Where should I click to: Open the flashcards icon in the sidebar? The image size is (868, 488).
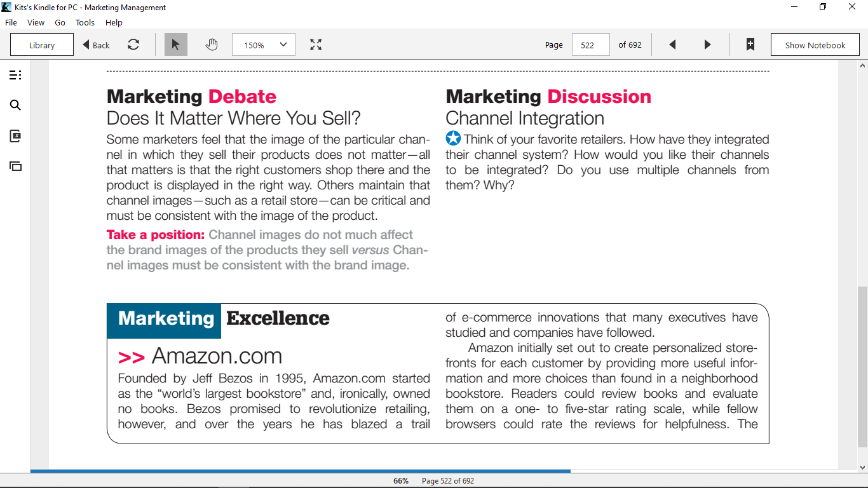click(x=15, y=135)
